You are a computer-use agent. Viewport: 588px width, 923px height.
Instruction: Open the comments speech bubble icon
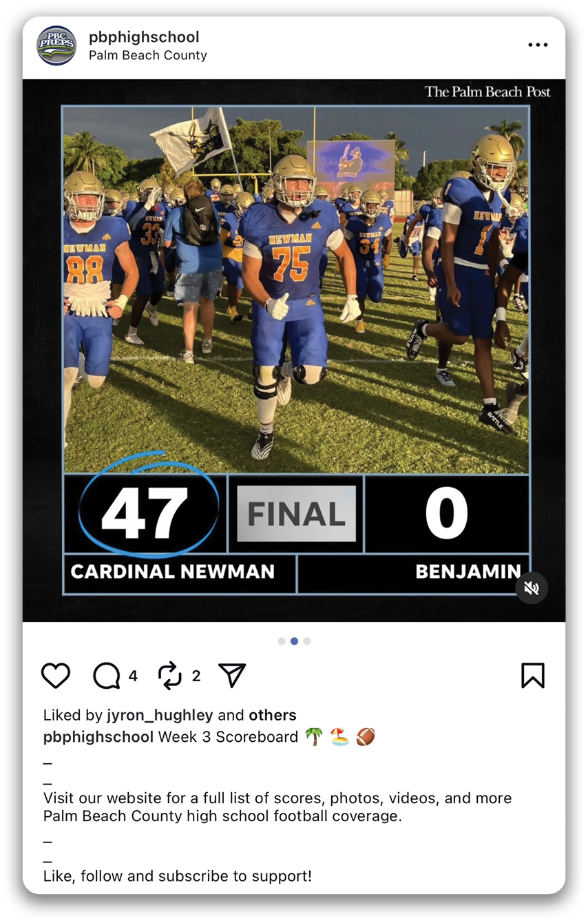pos(107,676)
